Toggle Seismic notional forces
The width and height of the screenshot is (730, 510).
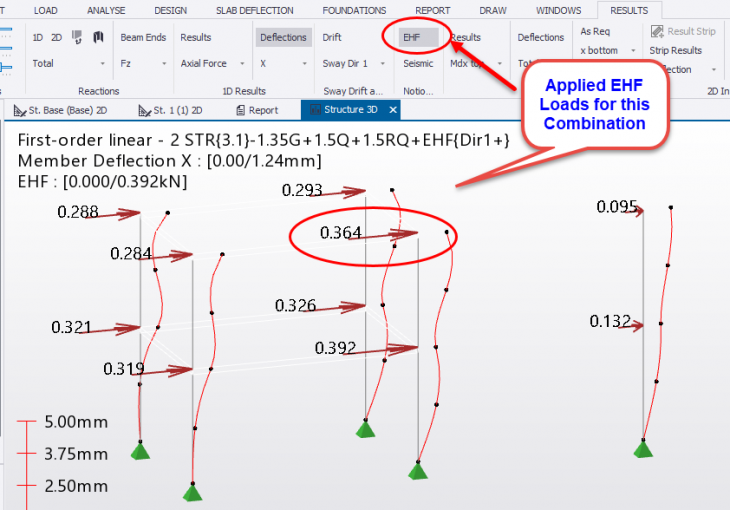pos(418,64)
